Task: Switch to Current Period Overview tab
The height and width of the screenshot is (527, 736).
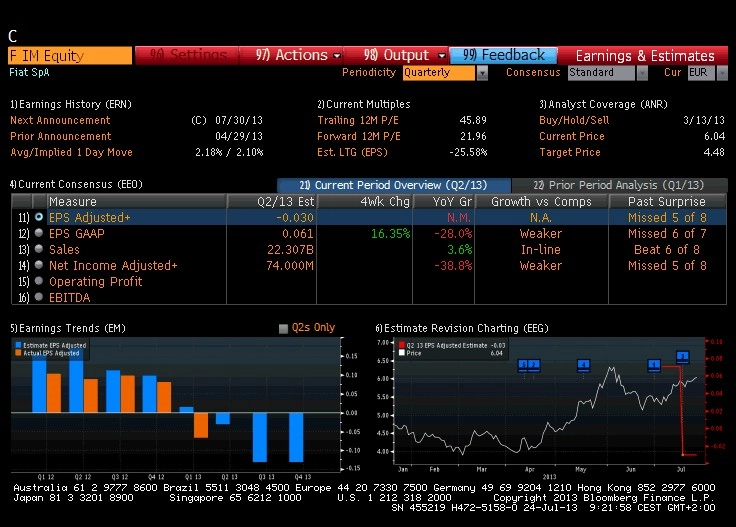Action: (393, 185)
